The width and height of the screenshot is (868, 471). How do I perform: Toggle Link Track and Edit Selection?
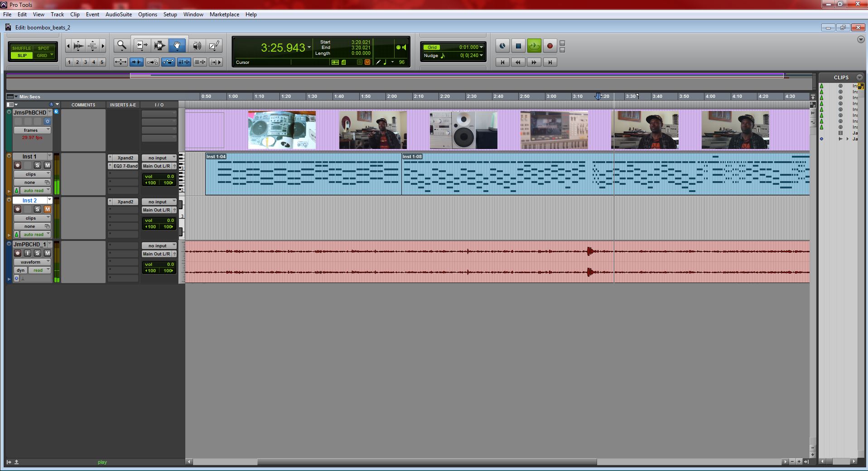tap(200, 62)
